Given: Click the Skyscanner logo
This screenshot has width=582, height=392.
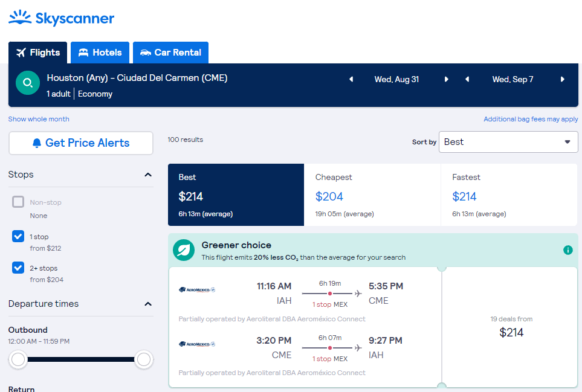Looking at the screenshot, I should [x=60, y=18].
